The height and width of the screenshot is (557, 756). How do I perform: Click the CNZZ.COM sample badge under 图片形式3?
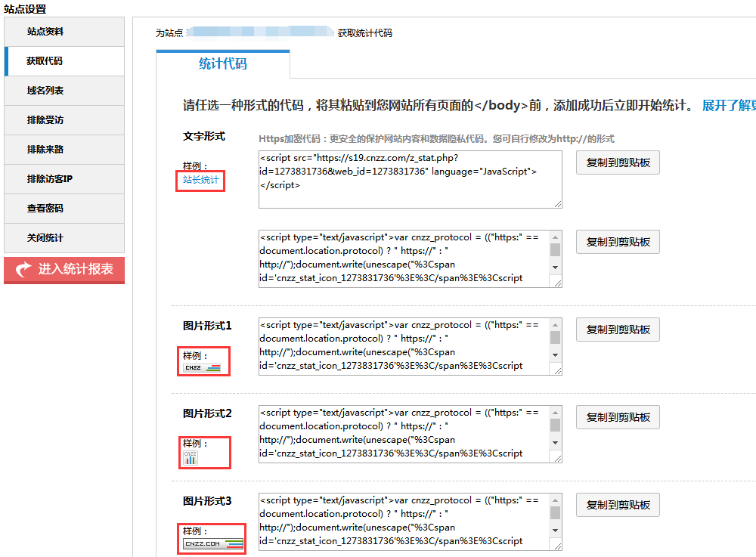(212, 543)
